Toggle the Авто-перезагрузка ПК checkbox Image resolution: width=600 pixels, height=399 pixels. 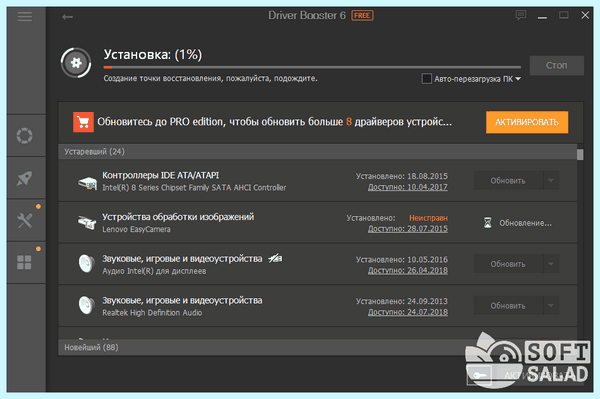pos(426,79)
